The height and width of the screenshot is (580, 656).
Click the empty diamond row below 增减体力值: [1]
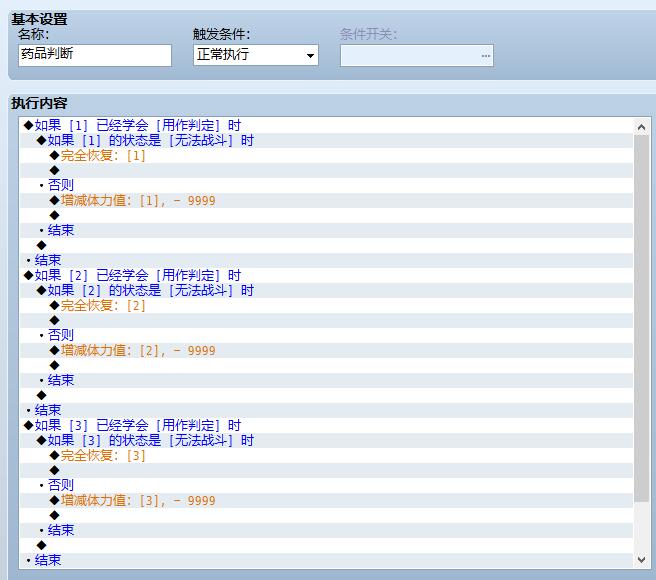pos(326,216)
